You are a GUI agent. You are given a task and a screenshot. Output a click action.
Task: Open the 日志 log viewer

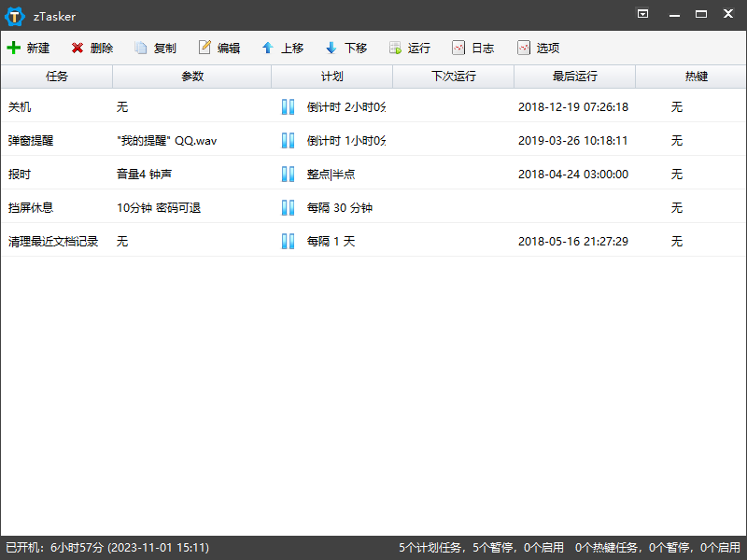click(458, 48)
